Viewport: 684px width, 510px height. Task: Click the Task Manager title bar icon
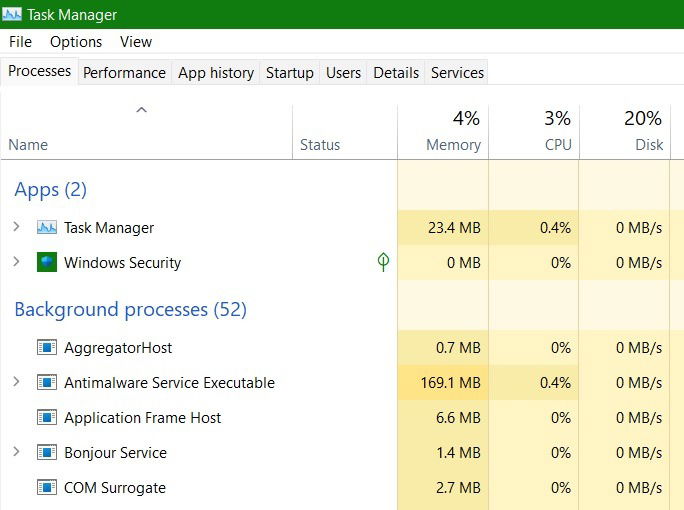tap(11, 14)
